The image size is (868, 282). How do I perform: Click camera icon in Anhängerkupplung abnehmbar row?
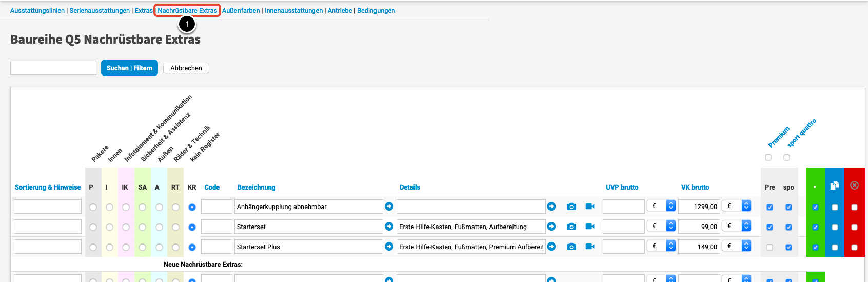coord(571,206)
